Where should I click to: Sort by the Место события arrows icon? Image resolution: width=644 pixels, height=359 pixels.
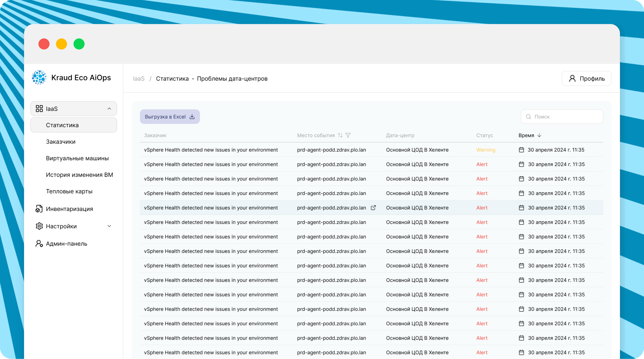click(x=340, y=135)
